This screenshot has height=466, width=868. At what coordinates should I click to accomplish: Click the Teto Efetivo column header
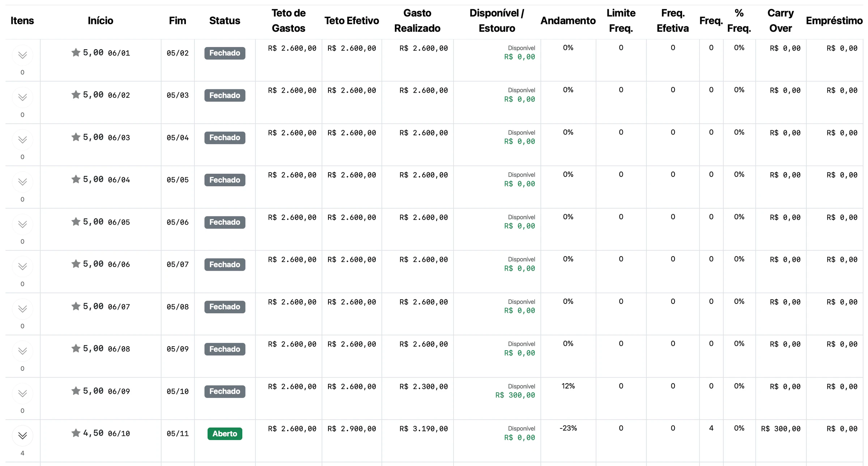352,21
